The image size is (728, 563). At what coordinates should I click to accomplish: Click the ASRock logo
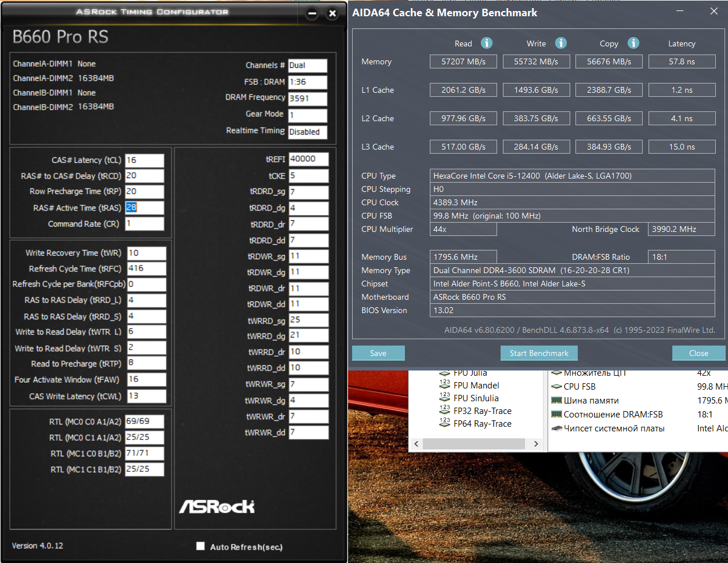coord(216,506)
